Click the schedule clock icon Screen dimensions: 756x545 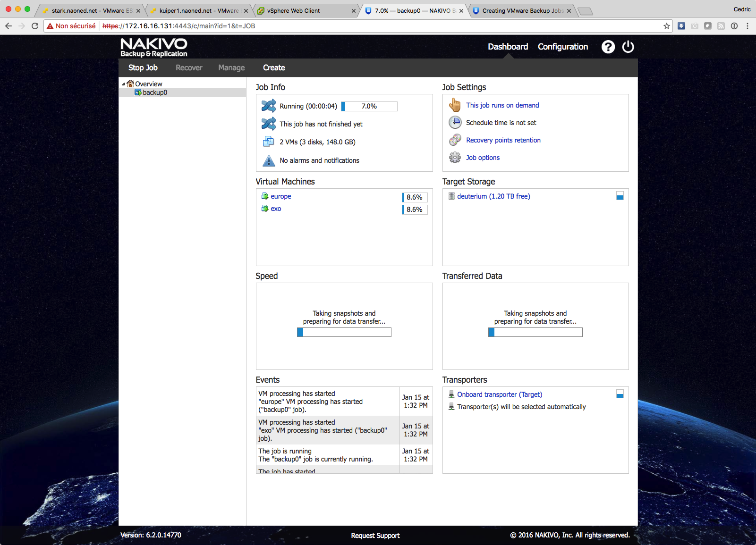click(455, 122)
